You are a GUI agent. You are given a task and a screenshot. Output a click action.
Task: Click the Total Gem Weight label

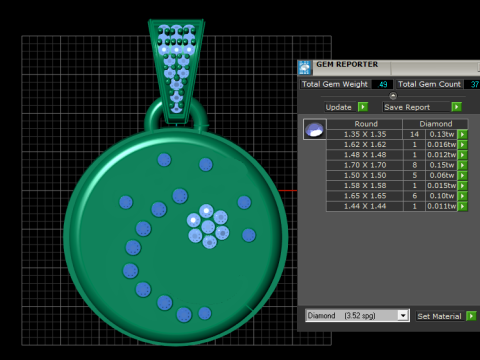(335, 84)
